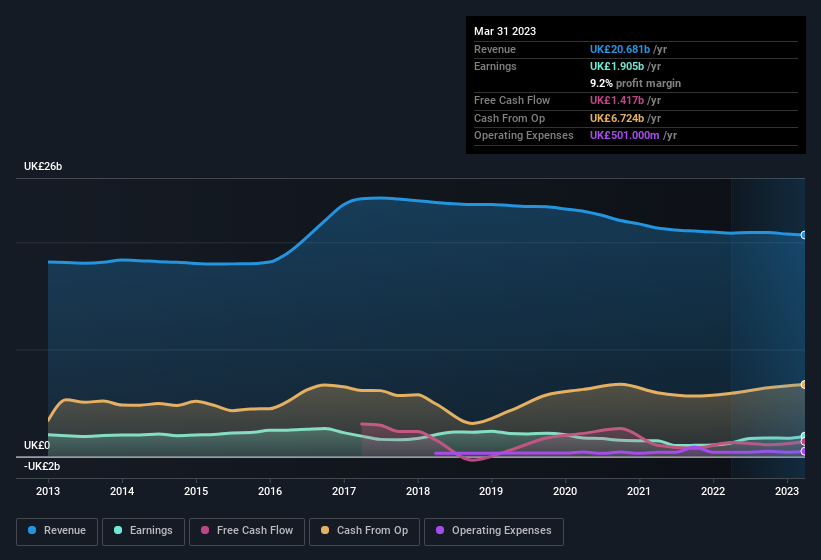Select the 2013 label on time axis

point(48,491)
